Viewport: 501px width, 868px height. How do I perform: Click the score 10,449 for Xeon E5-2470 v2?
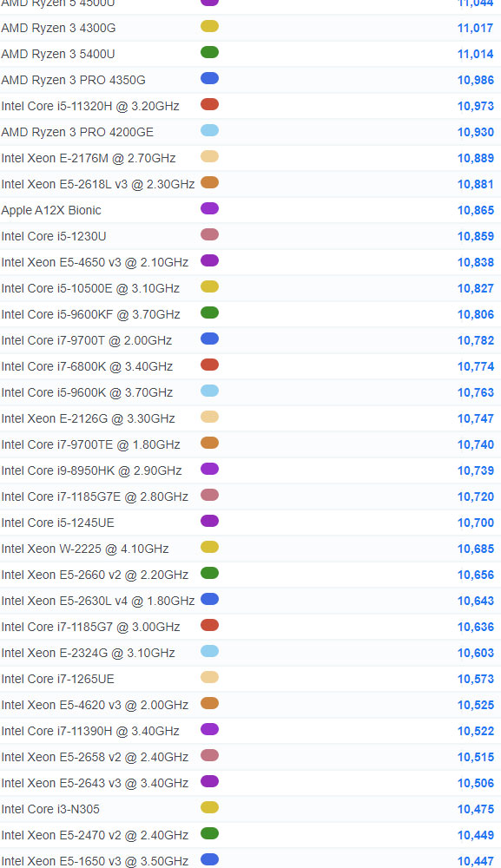[476, 835]
